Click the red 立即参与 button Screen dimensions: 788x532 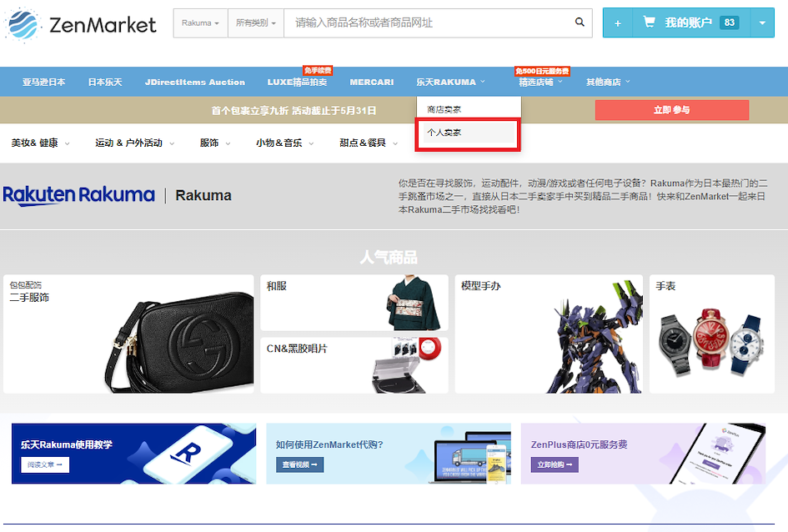[x=671, y=110]
